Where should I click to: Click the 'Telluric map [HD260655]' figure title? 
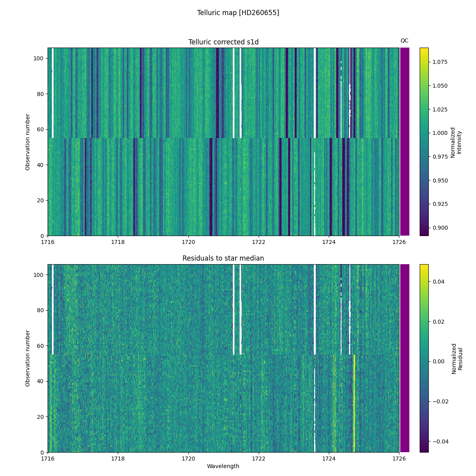coord(238,13)
